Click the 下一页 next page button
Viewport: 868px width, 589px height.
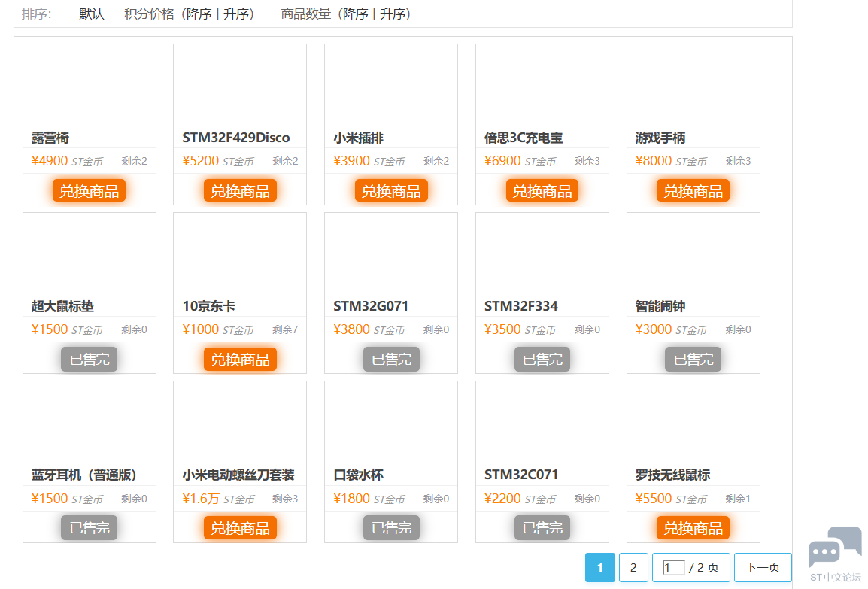coord(763,568)
